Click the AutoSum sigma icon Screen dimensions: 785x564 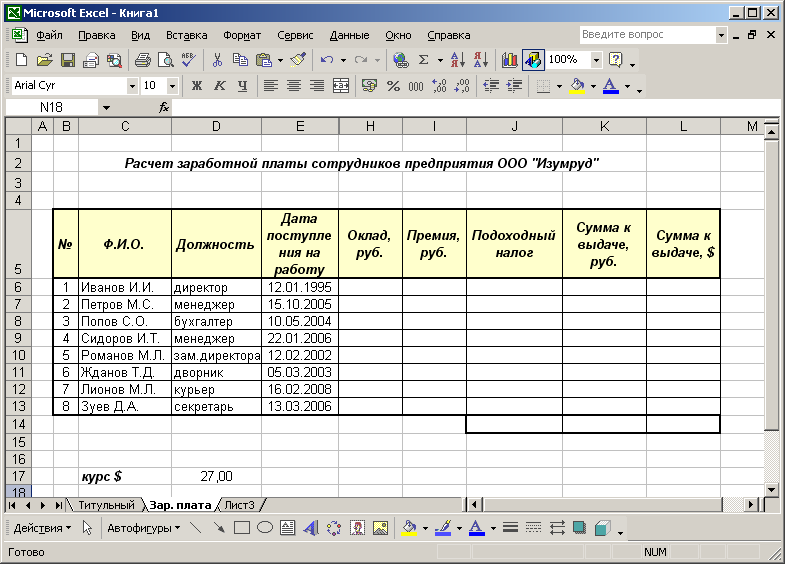tap(424, 60)
